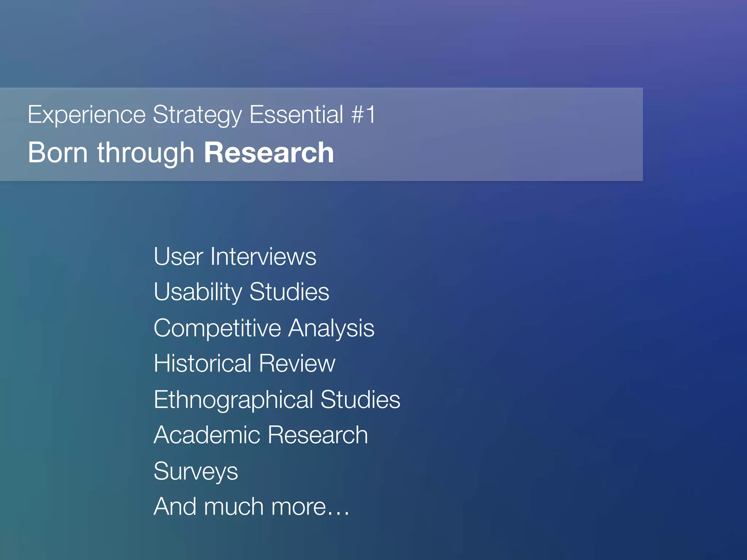Select the 'Academic Research' line

click(261, 435)
